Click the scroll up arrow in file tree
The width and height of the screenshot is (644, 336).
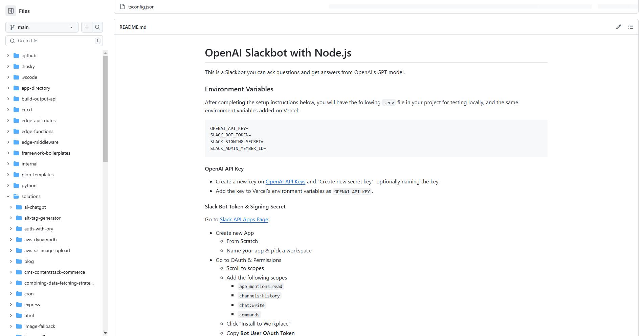coord(105,53)
